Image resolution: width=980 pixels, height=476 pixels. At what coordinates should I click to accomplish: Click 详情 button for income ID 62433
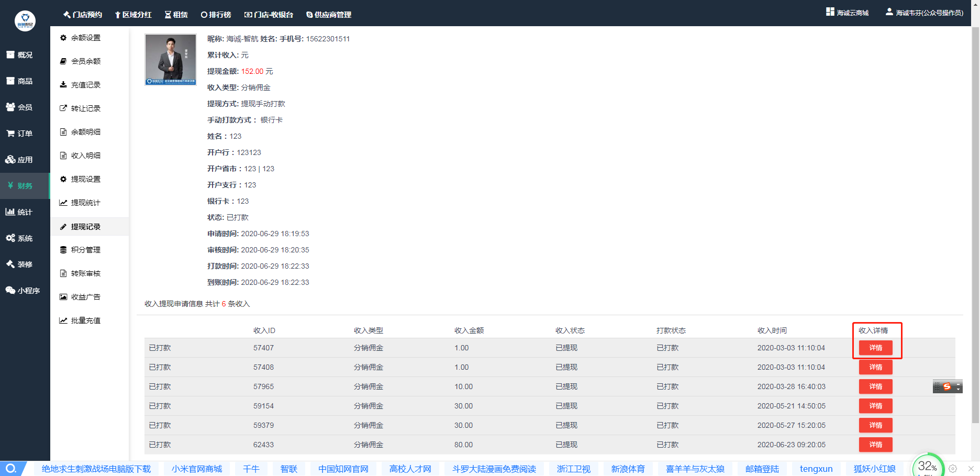[875, 445]
